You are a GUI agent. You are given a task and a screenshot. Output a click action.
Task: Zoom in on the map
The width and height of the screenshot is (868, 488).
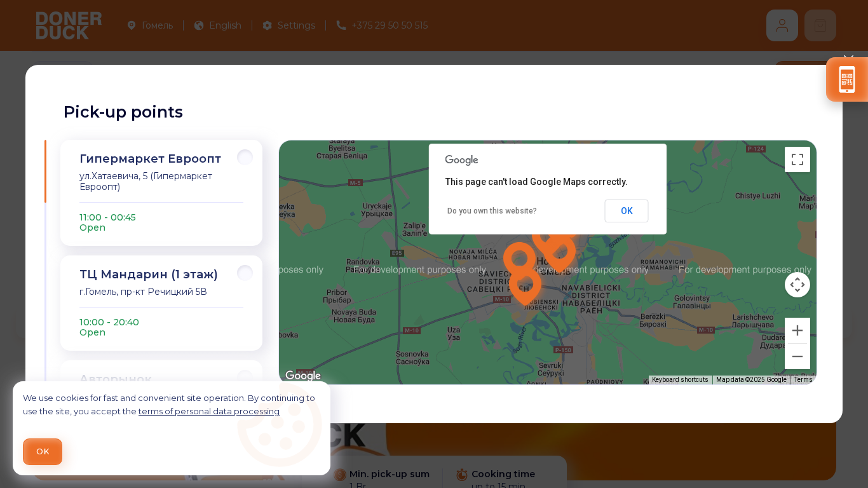797,330
